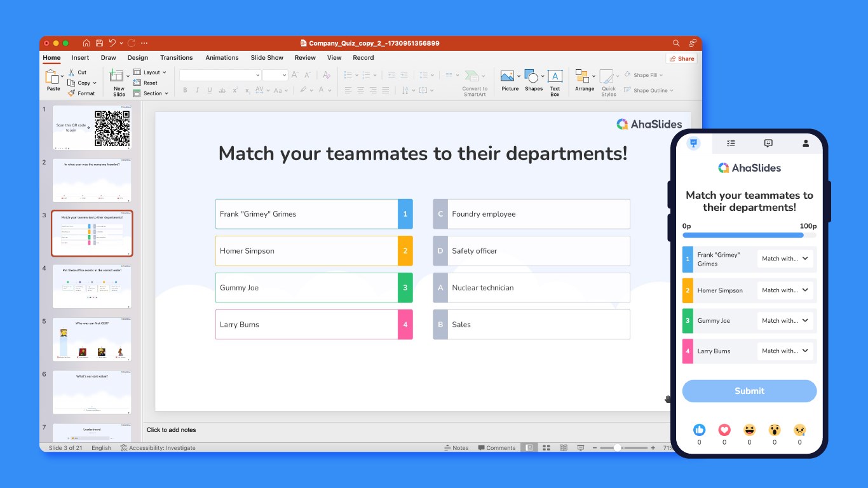Click the Paste clipboard icon
Image resolution: width=868 pixels, height=488 pixels.
pos(52,77)
